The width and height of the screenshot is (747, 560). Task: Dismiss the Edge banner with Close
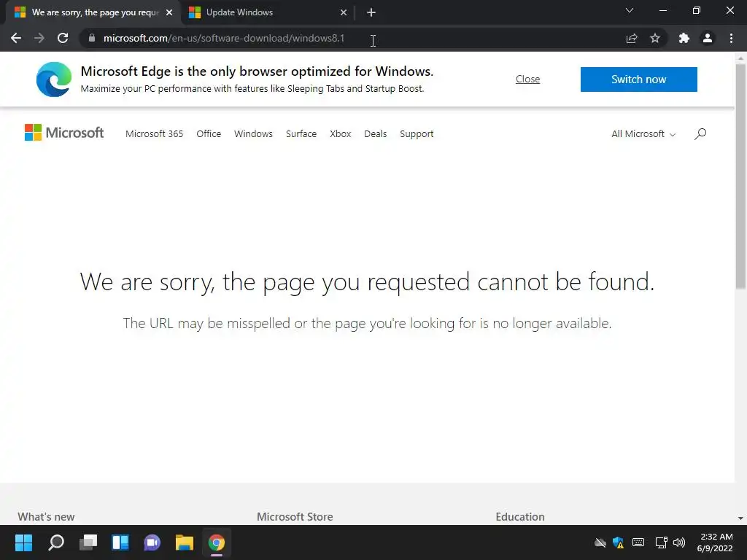click(x=528, y=79)
